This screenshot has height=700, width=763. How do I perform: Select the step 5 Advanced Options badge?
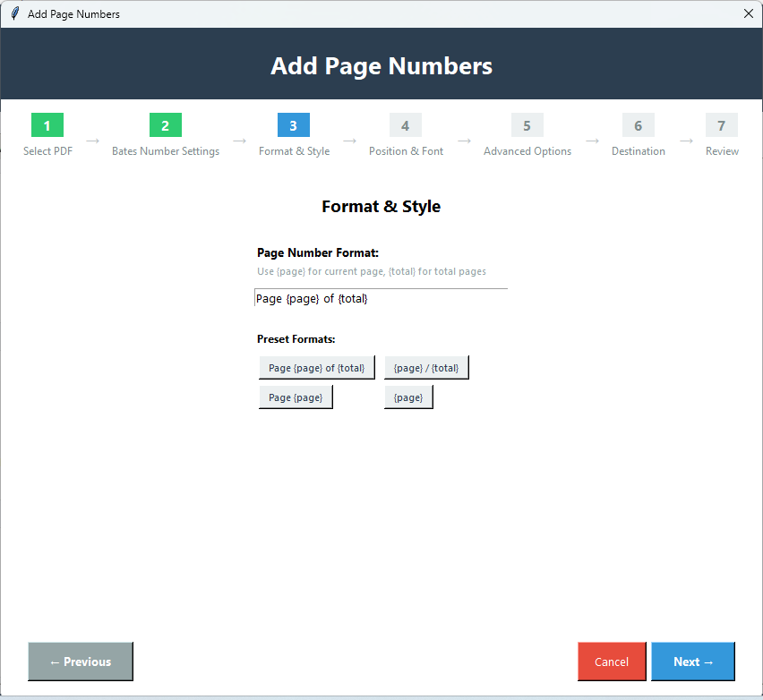[x=527, y=125]
